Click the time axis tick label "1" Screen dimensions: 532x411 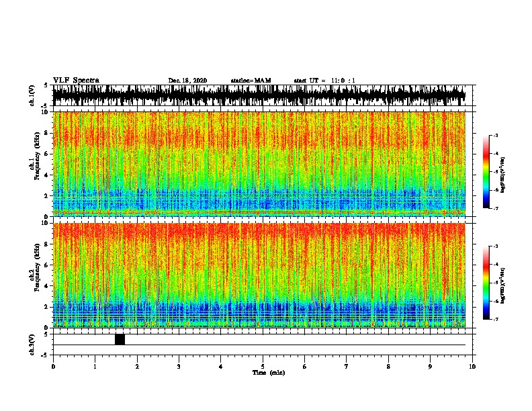pyautogui.click(x=95, y=367)
